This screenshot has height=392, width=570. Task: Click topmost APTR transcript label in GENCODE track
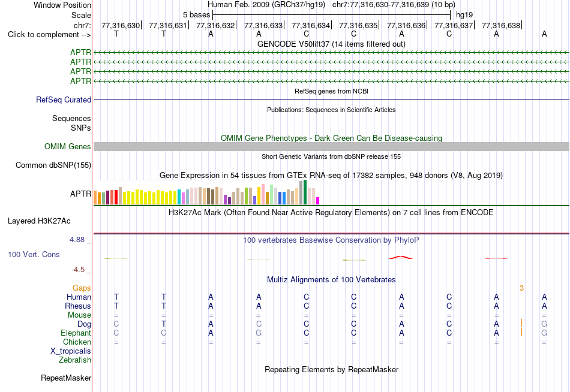(x=81, y=52)
